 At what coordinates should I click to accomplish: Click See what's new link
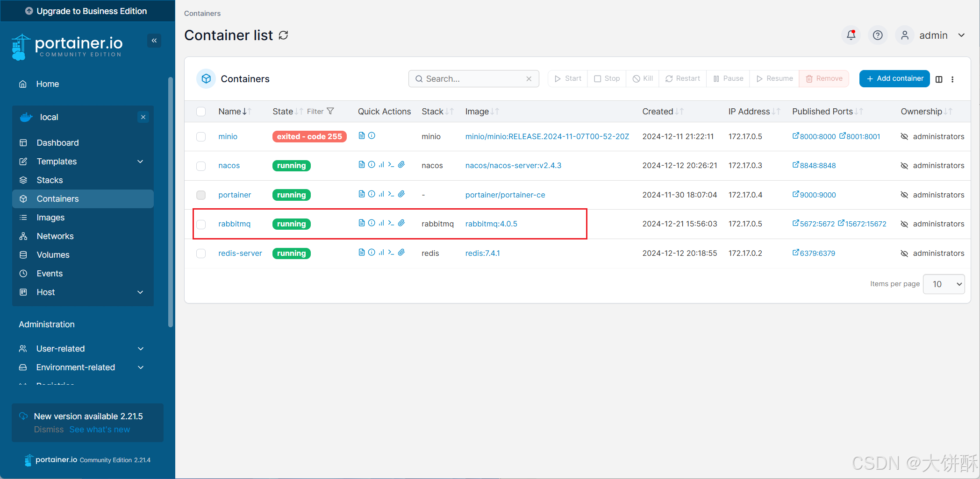click(100, 430)
